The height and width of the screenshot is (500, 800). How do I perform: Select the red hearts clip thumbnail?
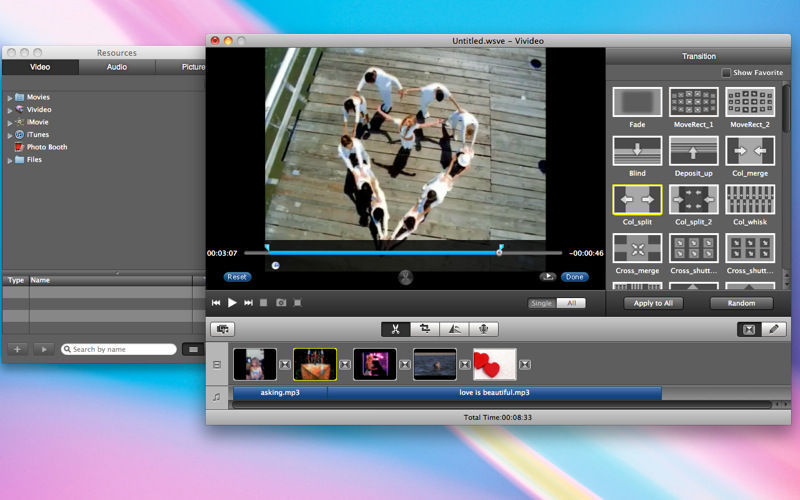[x=494, y=364]
